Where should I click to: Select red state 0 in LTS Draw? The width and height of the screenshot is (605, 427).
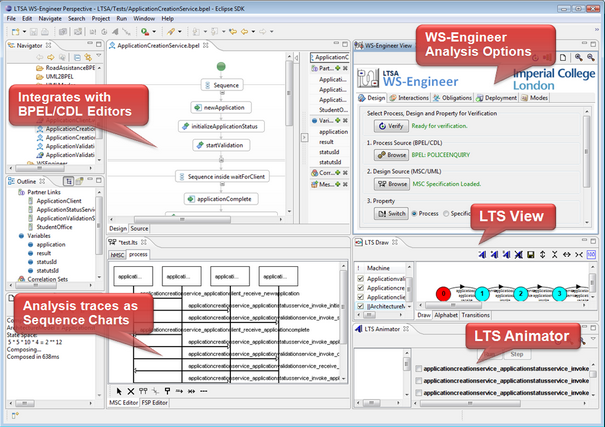[443, 293]
